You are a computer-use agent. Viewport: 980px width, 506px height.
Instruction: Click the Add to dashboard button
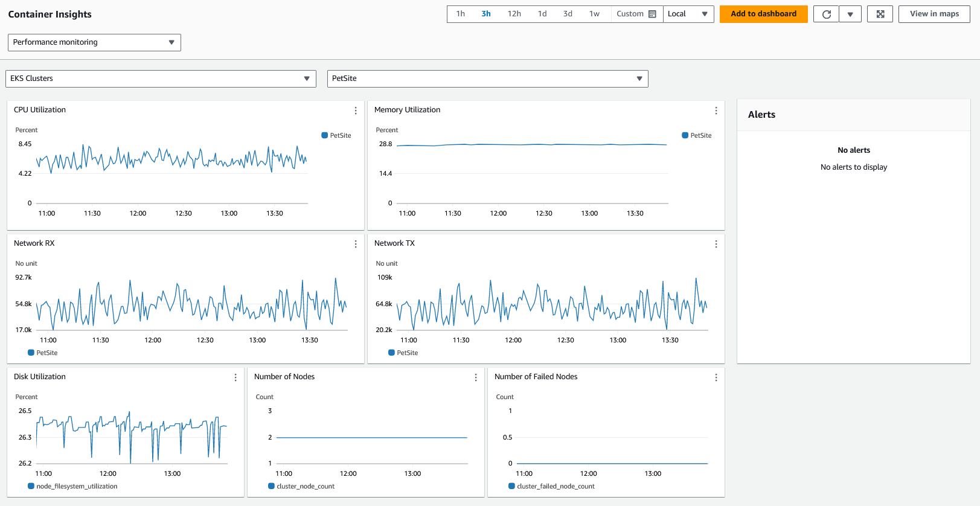coord(763,14)
